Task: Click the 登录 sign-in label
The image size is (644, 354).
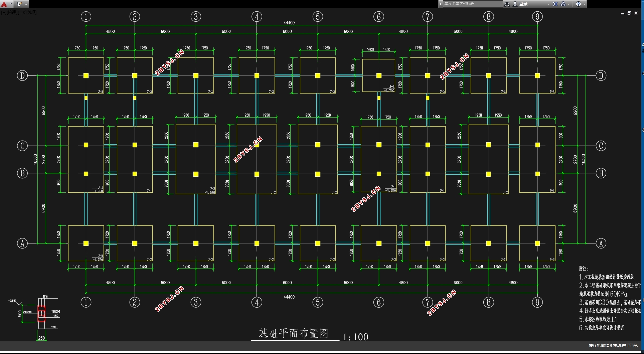Action: 523,4
